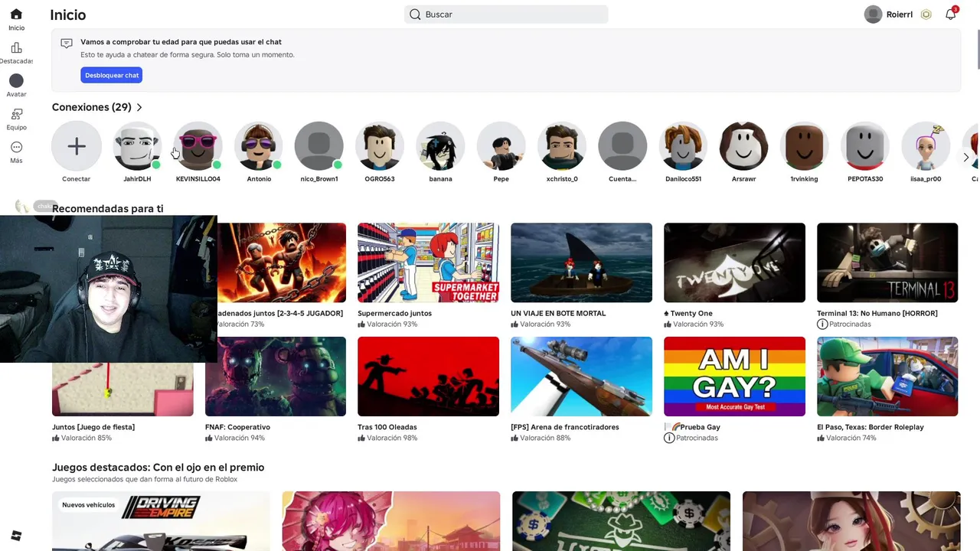The height and width of the screenshot is (551, 980).
Task: Open Pepe connection avatar
Action: (501, 146)
